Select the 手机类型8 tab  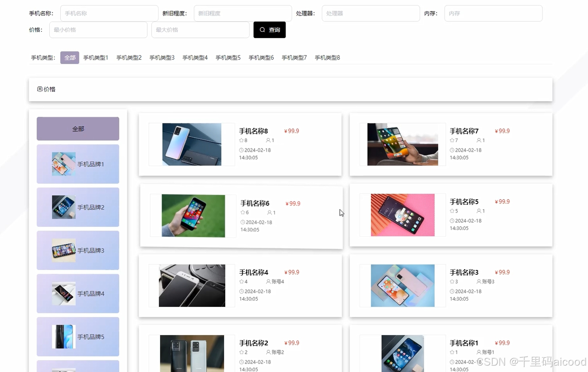(327, 58)
